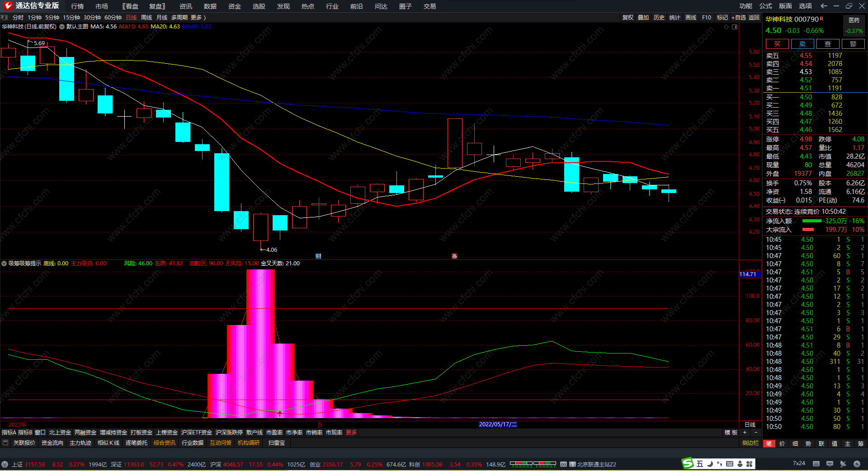Screen dimensions: 868x471
Task: Click the 2022/05/17 date label on the axis
Action: click(x=498, y=424)
